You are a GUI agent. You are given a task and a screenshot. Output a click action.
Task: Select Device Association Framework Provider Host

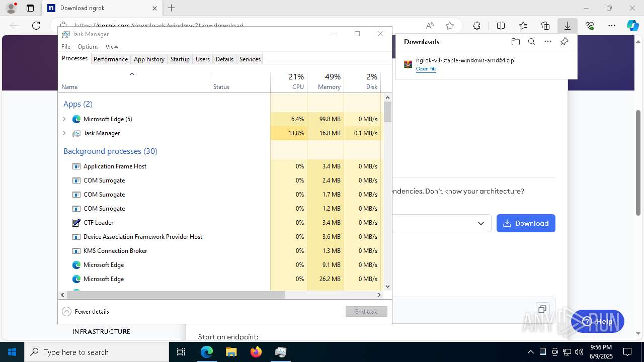pos(220,237)
